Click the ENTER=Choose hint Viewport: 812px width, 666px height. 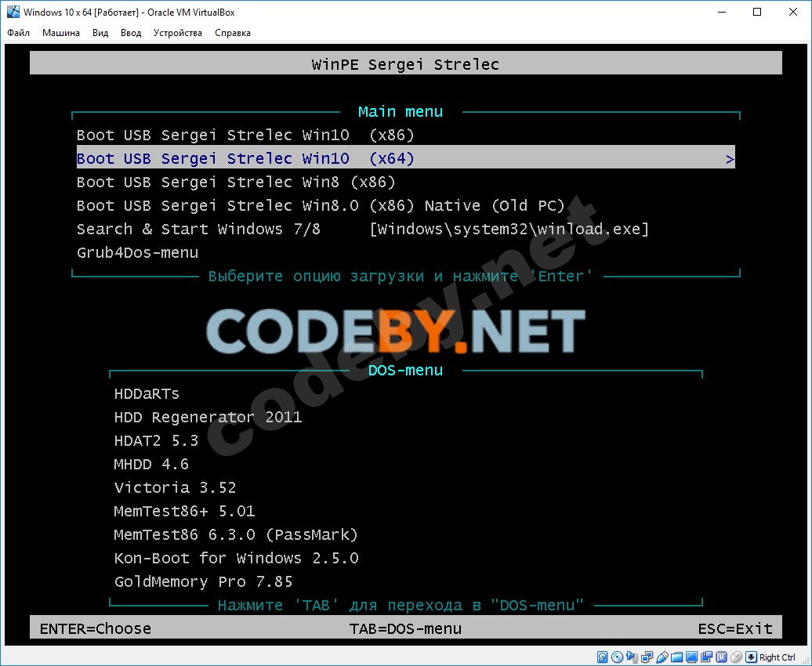tap(96, 628)
